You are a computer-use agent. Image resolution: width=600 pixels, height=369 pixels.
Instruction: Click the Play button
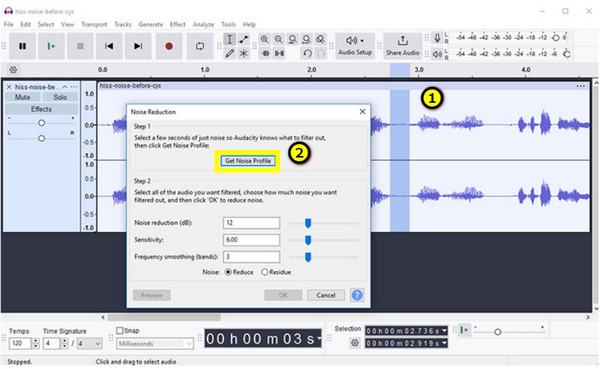point(51,46)
